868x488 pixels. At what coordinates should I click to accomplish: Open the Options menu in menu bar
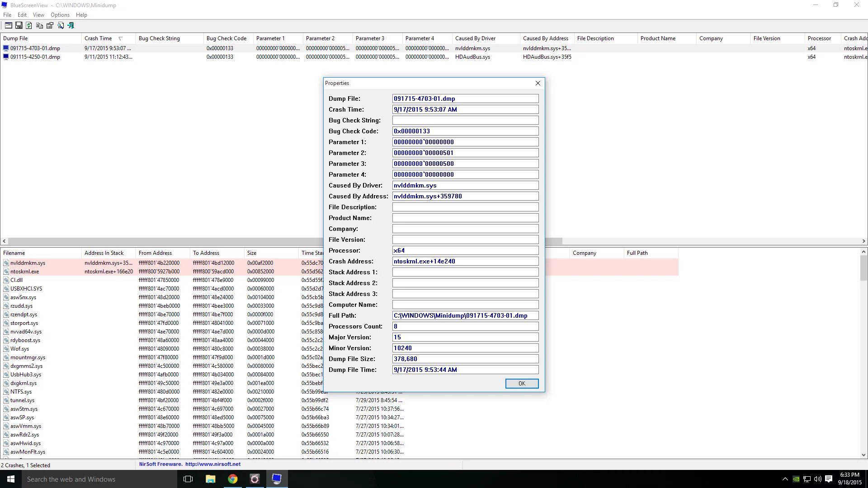pyautogui.click(x=60, y=14)
